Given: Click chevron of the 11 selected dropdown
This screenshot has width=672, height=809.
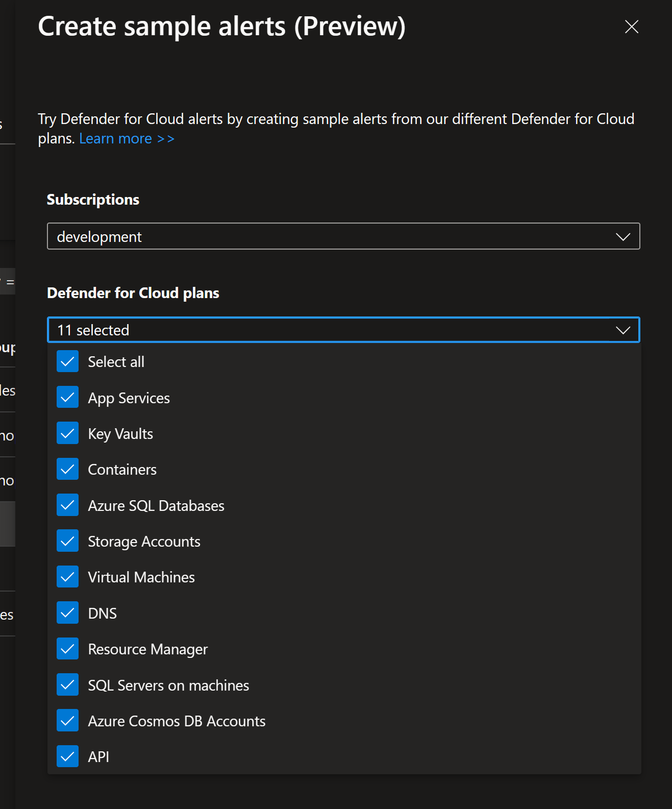Looking at the screenshot, I should tap(623, 330).
